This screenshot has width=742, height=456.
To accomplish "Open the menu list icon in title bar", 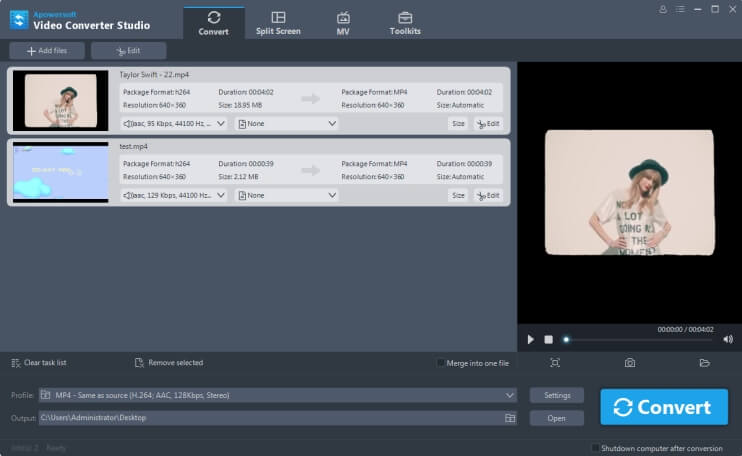I will (x=680, y=9).
